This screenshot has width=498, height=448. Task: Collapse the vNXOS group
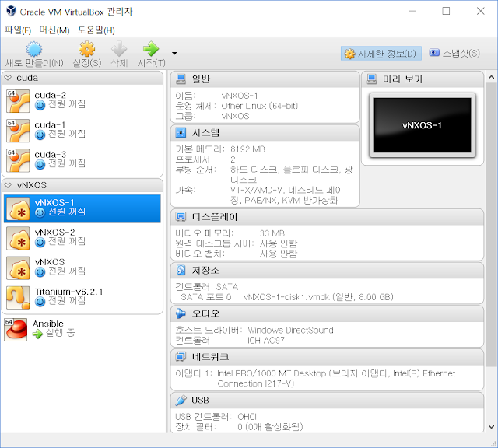9,185
